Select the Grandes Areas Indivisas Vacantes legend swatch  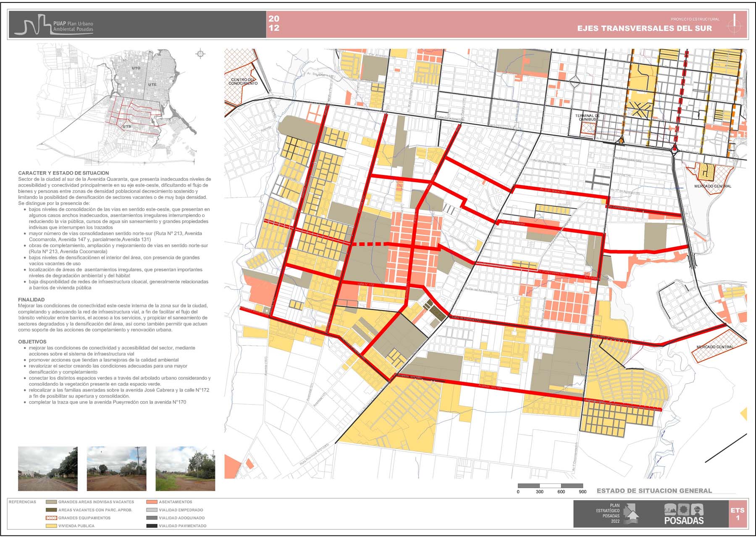coord(51,502)
